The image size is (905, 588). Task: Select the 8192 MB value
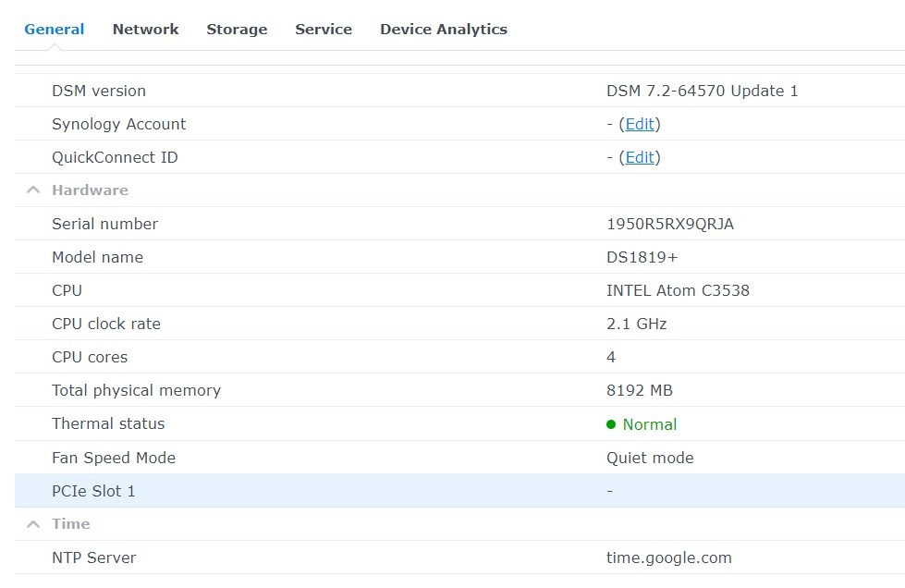coord(640,391)
